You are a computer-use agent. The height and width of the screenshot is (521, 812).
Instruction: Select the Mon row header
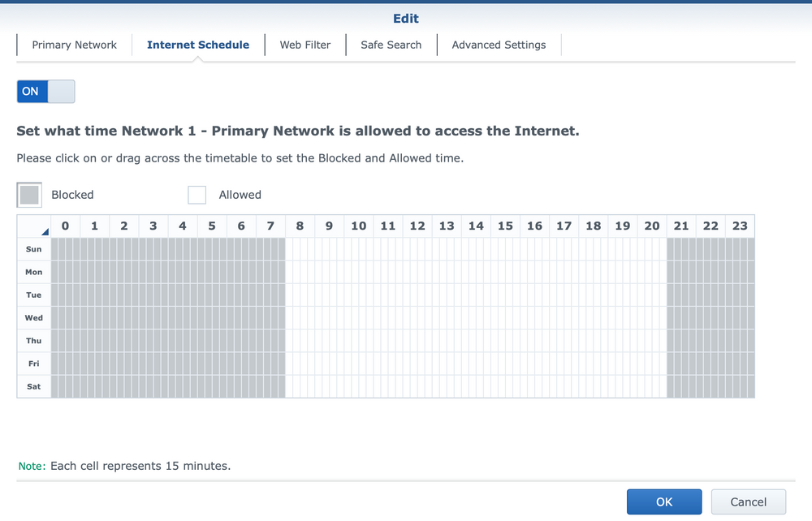[x=33, y=272]
